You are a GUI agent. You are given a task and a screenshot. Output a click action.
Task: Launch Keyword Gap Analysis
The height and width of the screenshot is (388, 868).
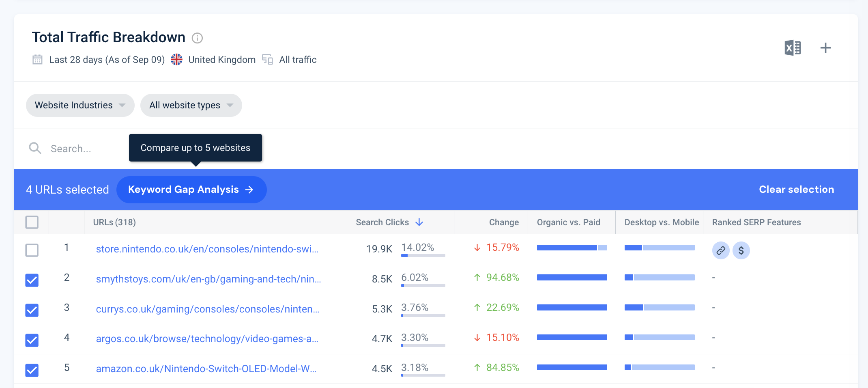(191, 190)
